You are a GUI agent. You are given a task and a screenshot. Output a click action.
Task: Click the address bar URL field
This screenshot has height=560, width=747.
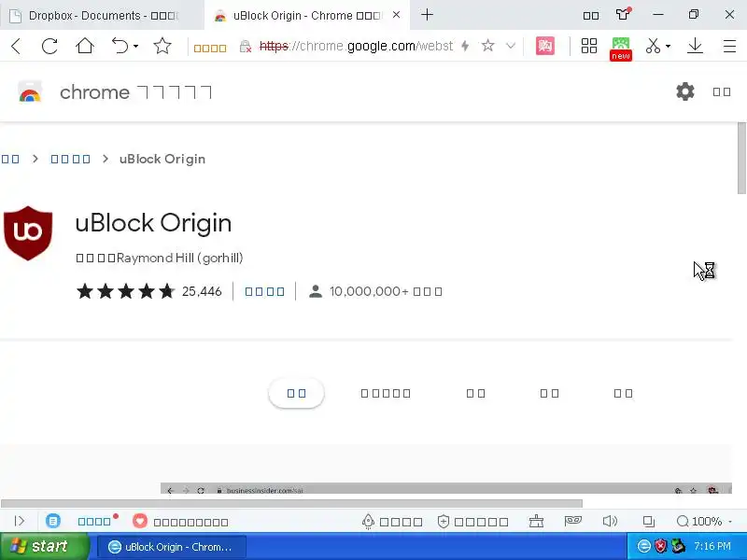(356, 46)
